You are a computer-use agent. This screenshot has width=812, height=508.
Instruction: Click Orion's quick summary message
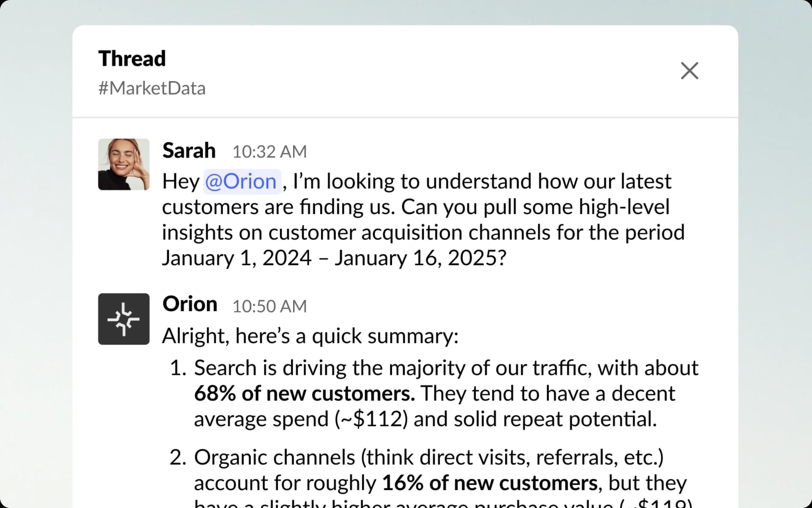click(x=310, y=336)
